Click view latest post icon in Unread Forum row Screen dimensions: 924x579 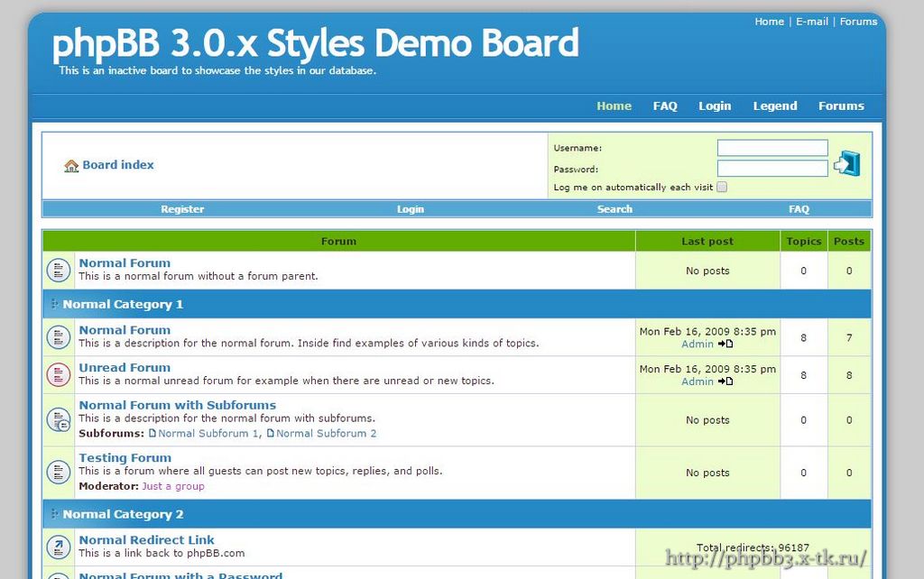point(725,381)
